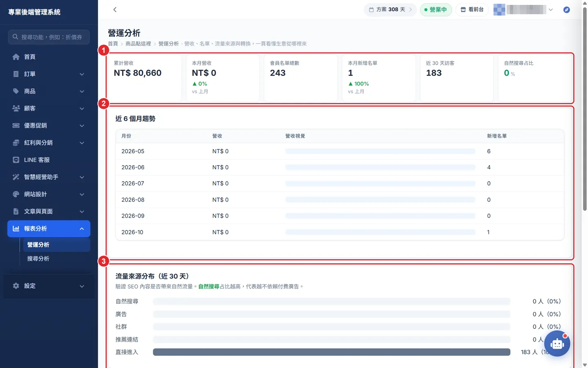Screen dimensions: 588x368
Task: Click the chart icon beside 報表分析
Action: (16, 229)
